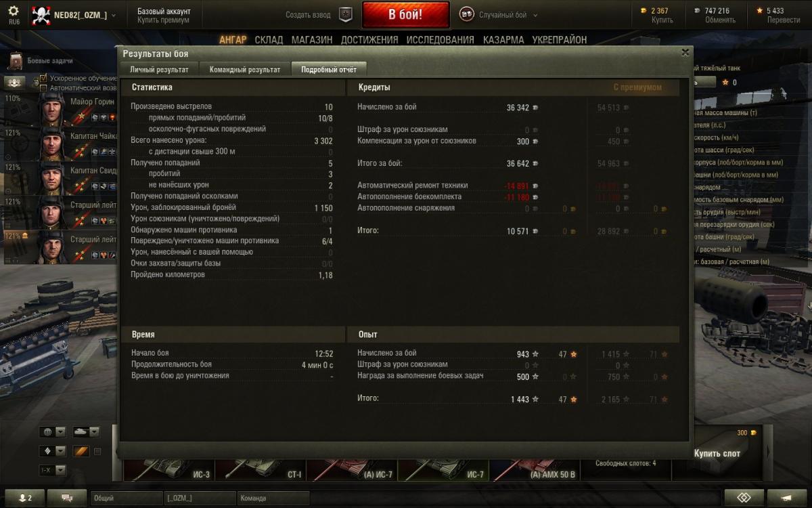Click the interlocked diamonds icon button
The height and width of the screenshot is (508, 812).
[744, 498]
